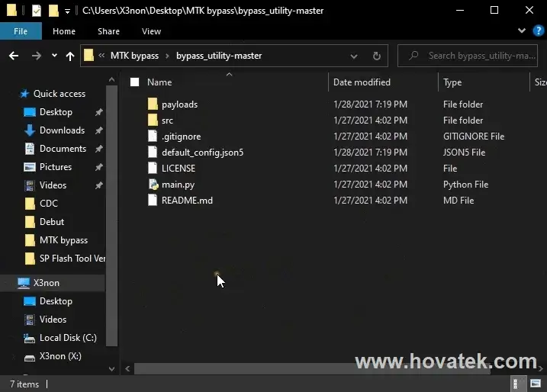This screenshot has width=547, height=392.
Task: Switch to Large icons view in status bar
Action: [536, 384]
